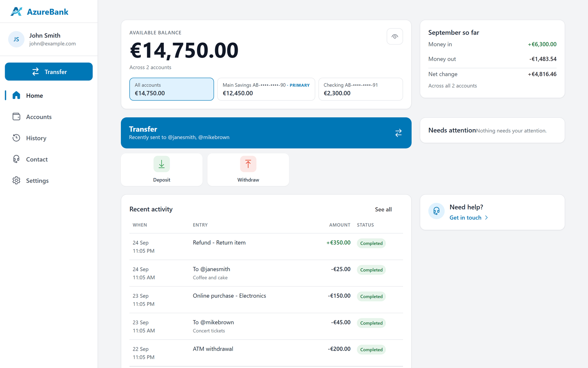Click the john@example.com email text
588x368 pixels.
pos(53,43)
